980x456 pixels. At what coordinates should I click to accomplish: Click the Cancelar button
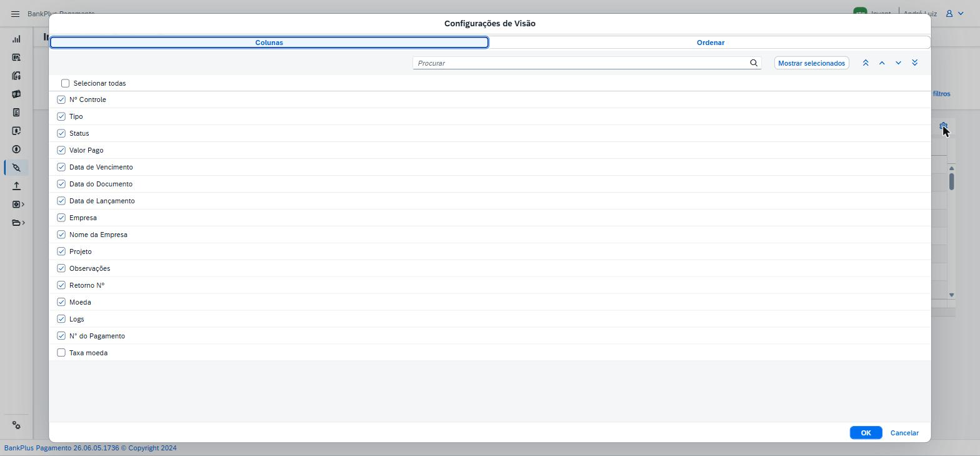pos(904,433)
